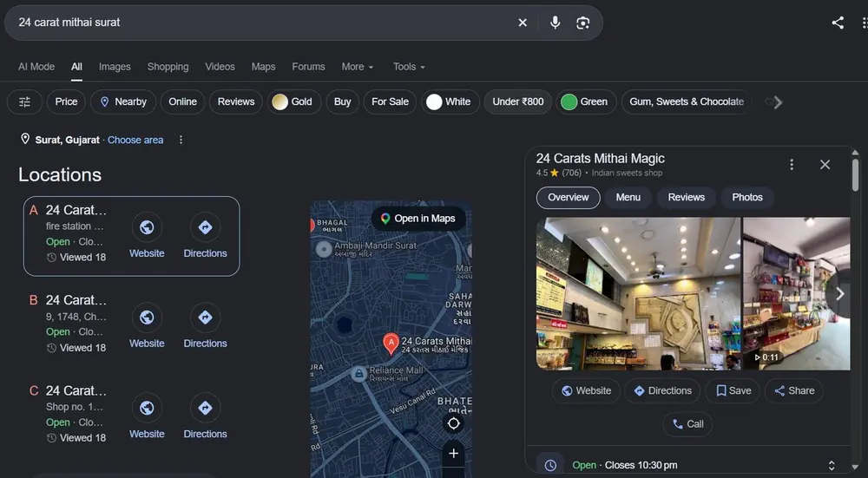This screenshot has height=478, width=868.
Task: Open the Photos tab in the panel
Action: (x=747, y=198)
